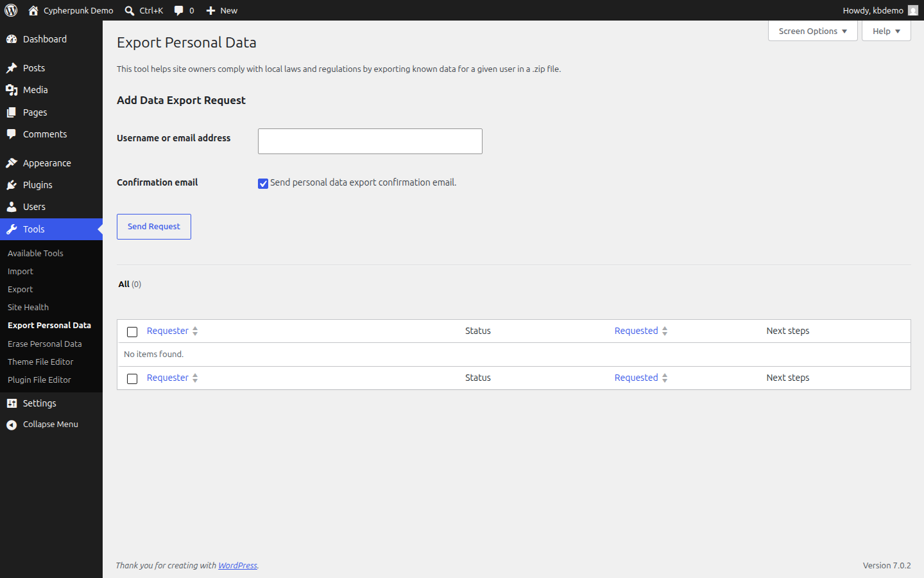Open the Dashboard menu label

[x=45, y=39]
